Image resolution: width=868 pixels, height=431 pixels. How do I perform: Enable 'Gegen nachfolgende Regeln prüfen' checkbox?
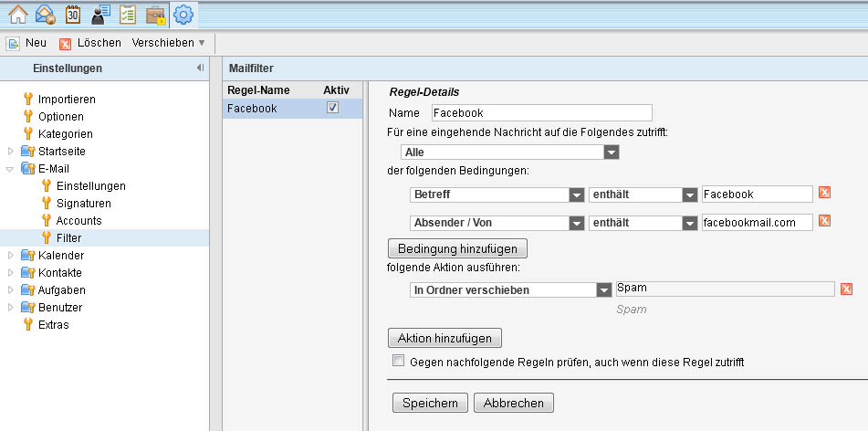(398, 362)
